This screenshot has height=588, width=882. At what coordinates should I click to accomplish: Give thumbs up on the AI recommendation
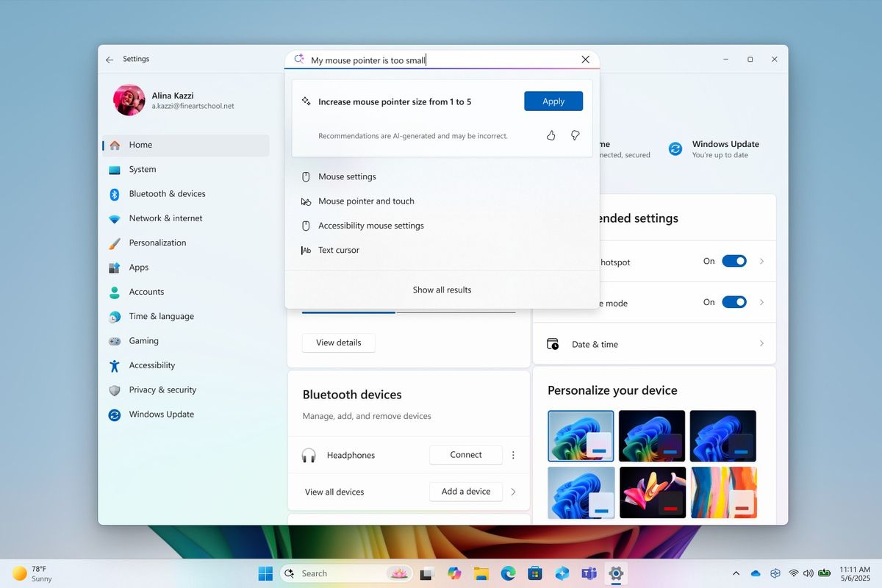pyautogui.click(x=551, y=135)
